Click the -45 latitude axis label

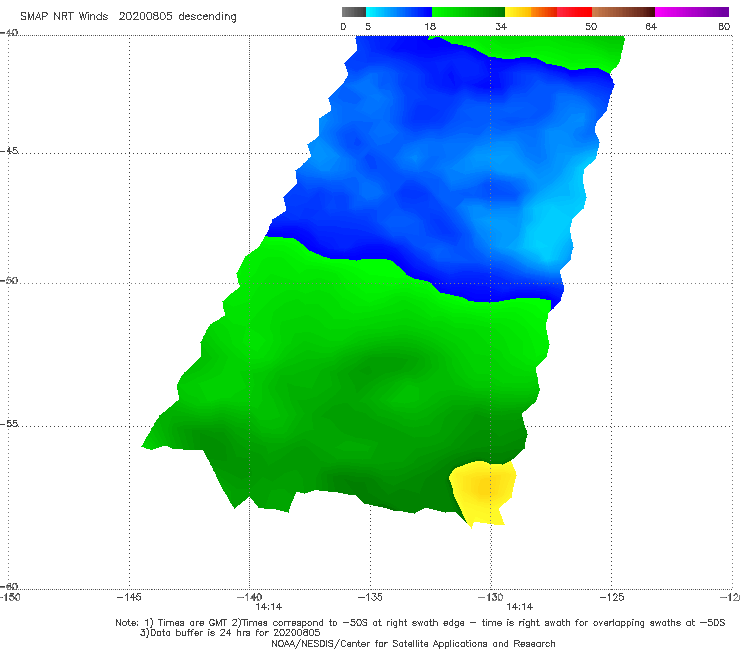click(9, 151)
